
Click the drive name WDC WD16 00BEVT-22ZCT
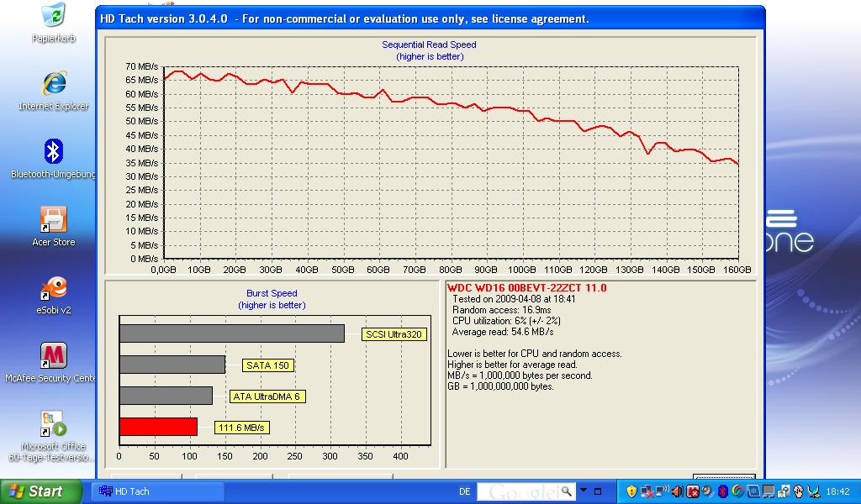click(x=526, y=288)
